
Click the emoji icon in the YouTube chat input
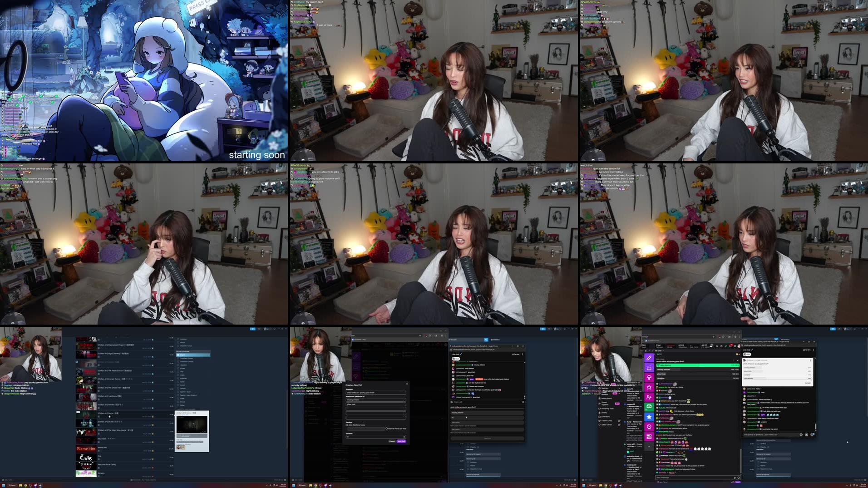tap(801, 434)
